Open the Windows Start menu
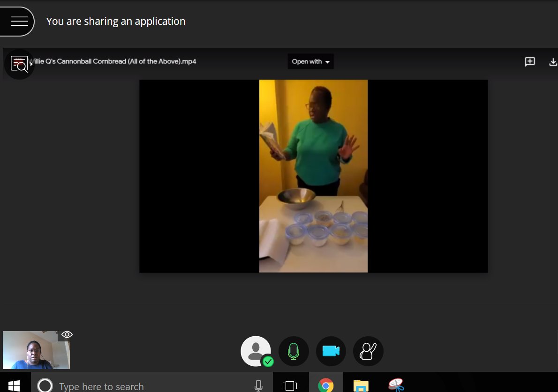Viewport: 558px width, 392px height. tap(14, 385)
